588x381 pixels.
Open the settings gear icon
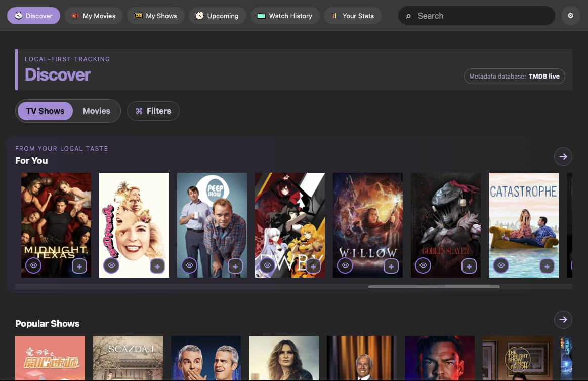pyautogui.click(x=570, y=16)
